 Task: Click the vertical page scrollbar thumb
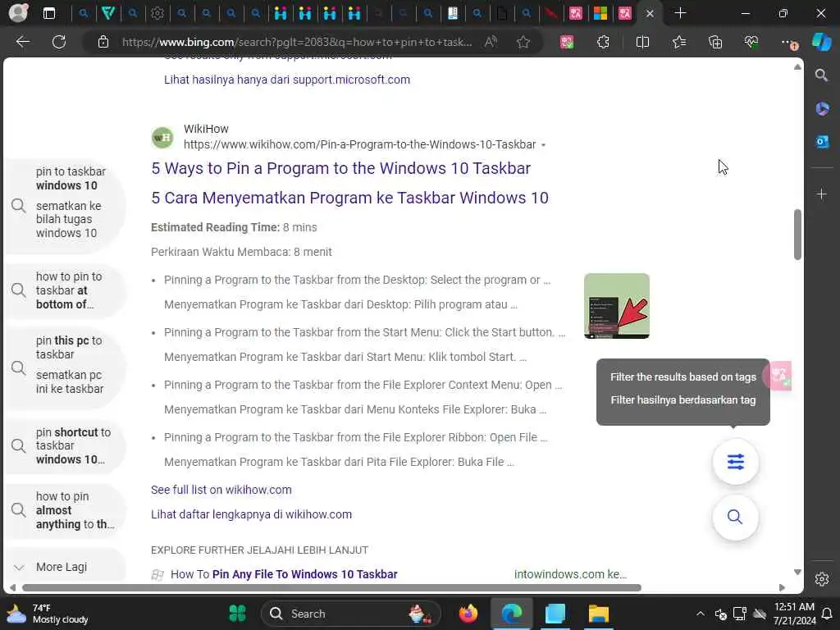click(797, 234)
